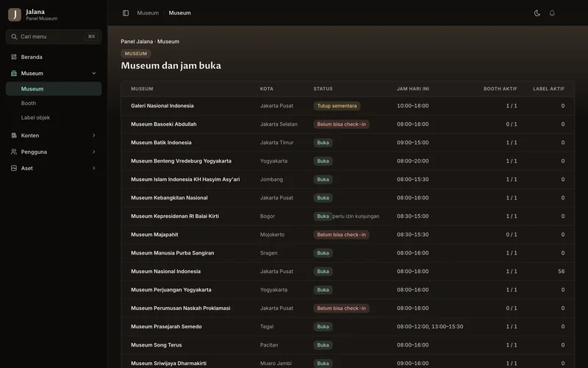The width and height of the screenshot is (588, 368).
Task: Collapse the Museum menu chevron
Action: [94, 74]
